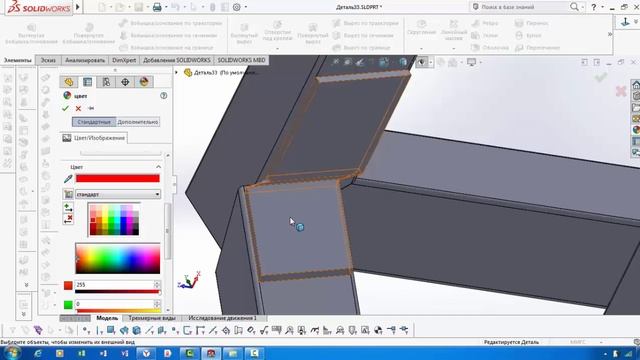Open the Модель bottom tab

pos(107,318)
